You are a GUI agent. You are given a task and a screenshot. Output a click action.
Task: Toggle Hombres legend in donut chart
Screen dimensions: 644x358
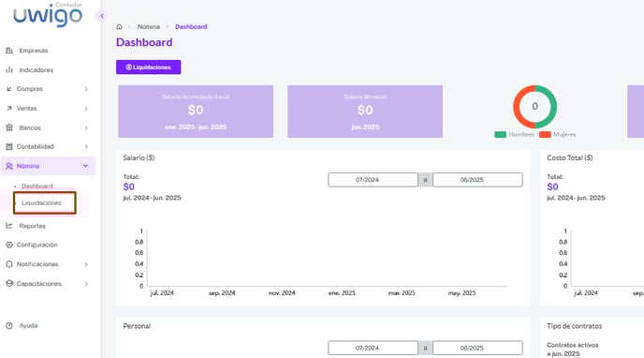tap(514, 134)
